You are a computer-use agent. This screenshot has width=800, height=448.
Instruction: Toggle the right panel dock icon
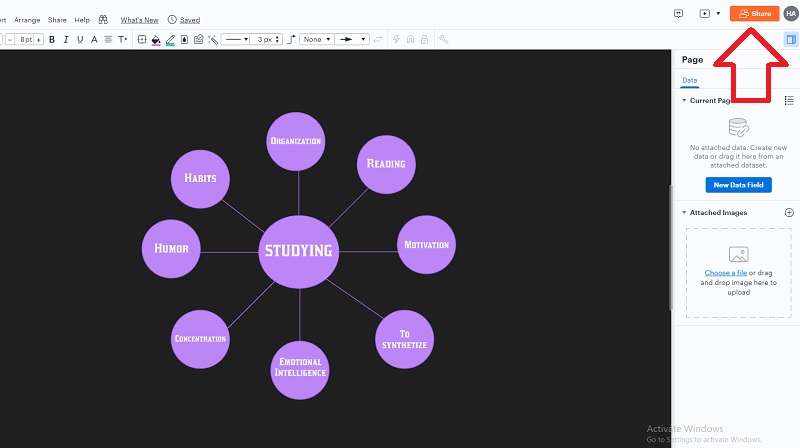pos(791,39)
